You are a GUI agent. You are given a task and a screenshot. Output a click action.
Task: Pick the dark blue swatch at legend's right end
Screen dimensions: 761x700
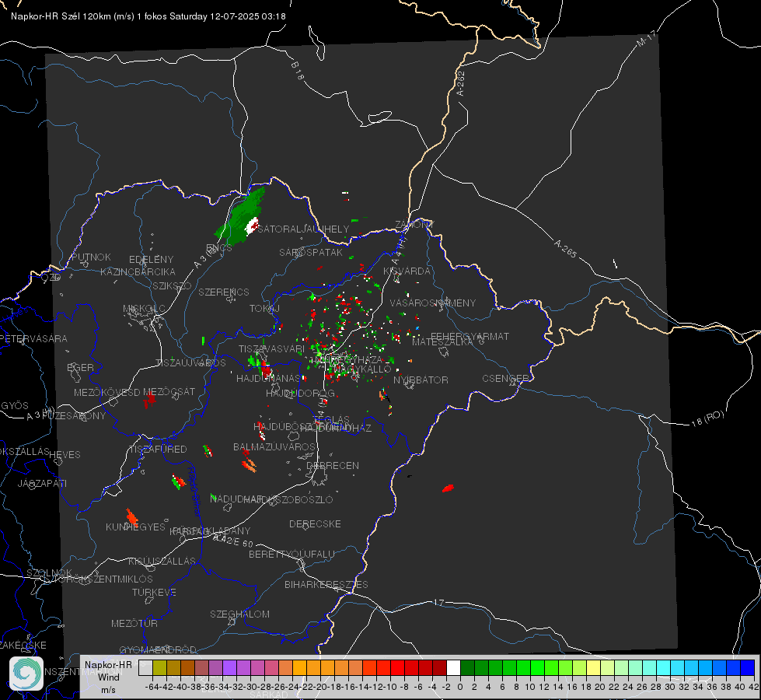[748, 667]
